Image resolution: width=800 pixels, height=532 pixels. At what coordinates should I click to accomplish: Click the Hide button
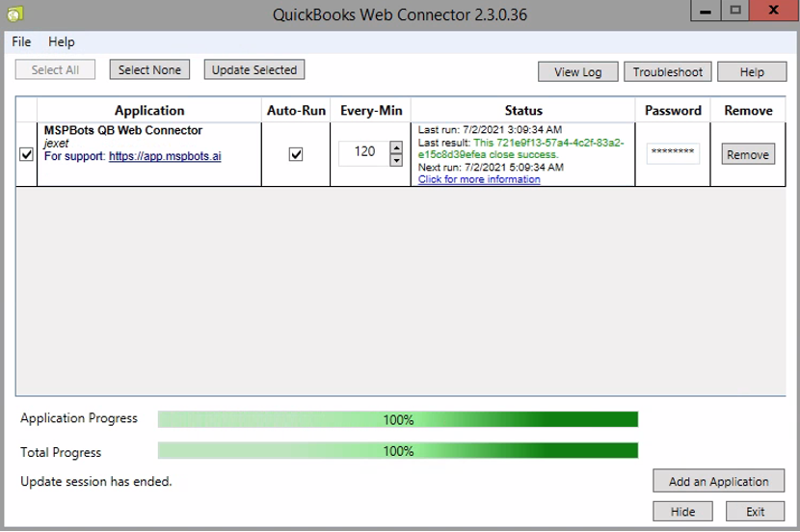coord(682,512)
